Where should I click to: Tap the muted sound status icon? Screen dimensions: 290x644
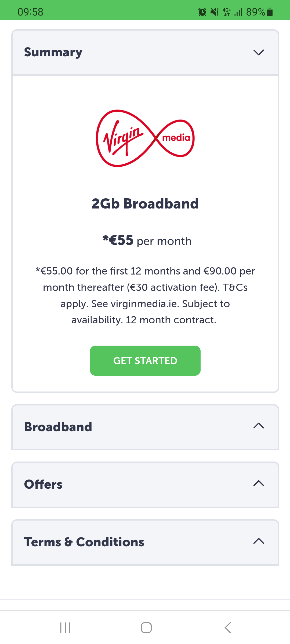click(x=215, y=12)
